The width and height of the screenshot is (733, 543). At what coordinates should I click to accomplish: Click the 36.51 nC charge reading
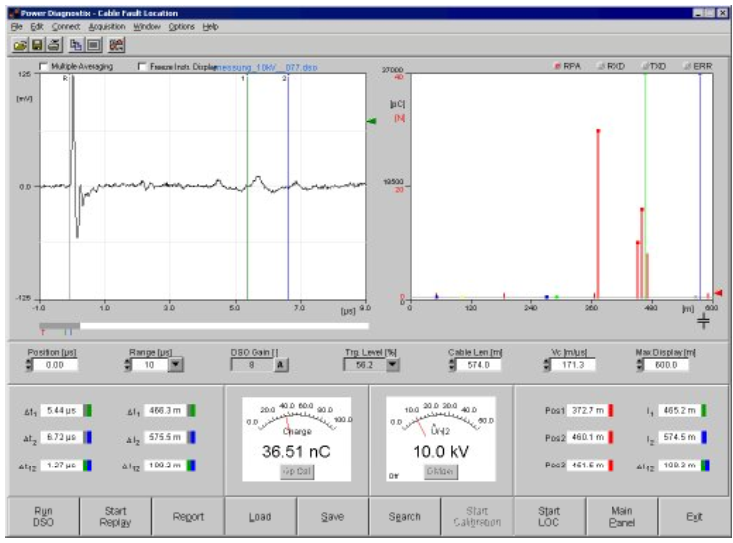[x=296, y=452]
